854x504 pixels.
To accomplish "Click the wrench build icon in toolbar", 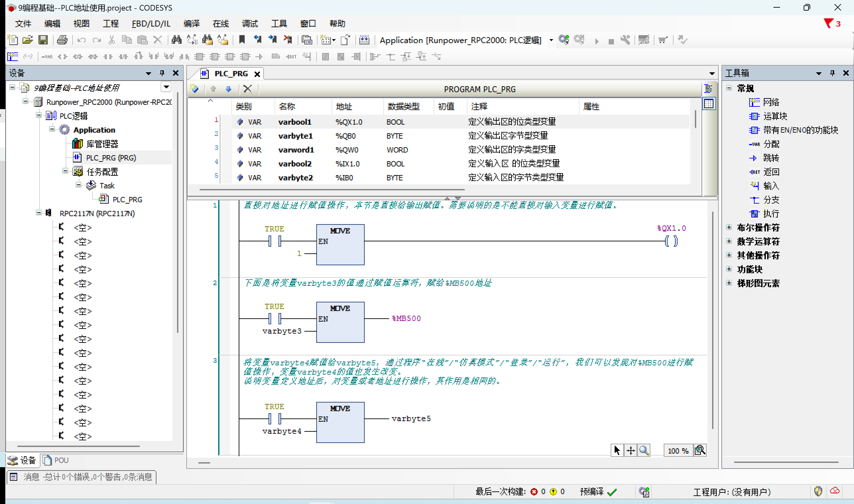I will click(x=625, y=40).
